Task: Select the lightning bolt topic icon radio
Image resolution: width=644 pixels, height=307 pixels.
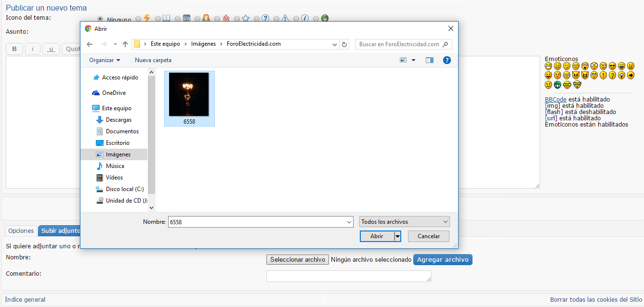Action: click(139, 19)
